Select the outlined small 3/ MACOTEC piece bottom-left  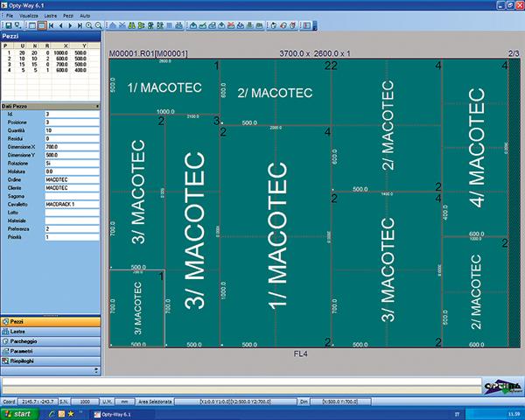137,309
